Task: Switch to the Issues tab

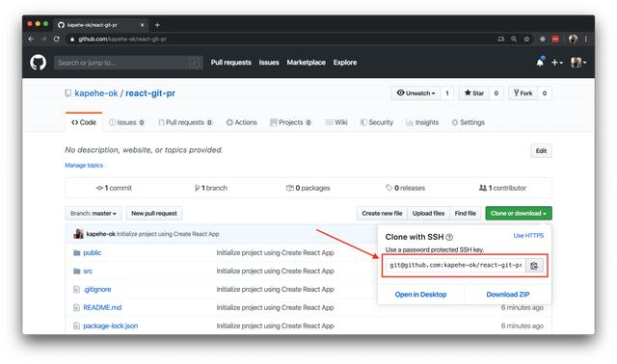Action: (x=126, y=122)
